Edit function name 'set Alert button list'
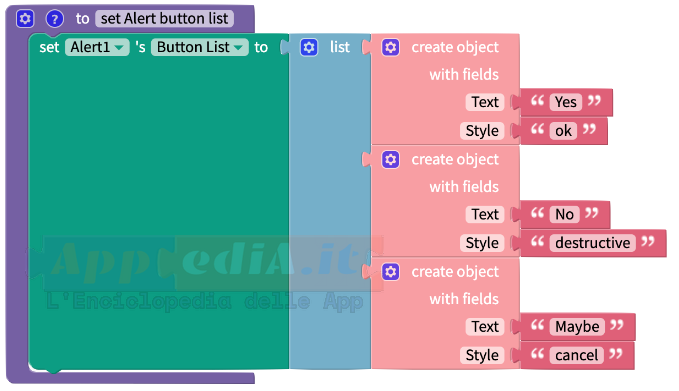Screen dimensions: 679x391 [x=164, y=19]
